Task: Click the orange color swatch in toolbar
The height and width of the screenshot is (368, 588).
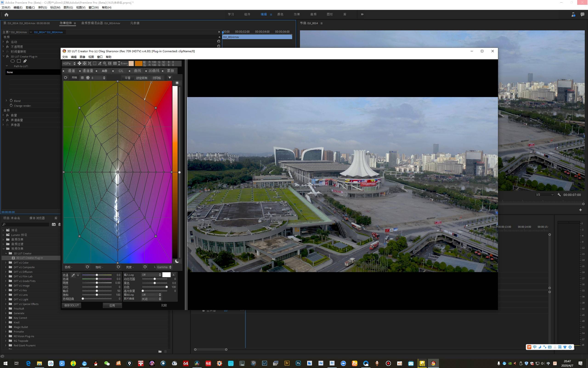Action: coord(139,63)
